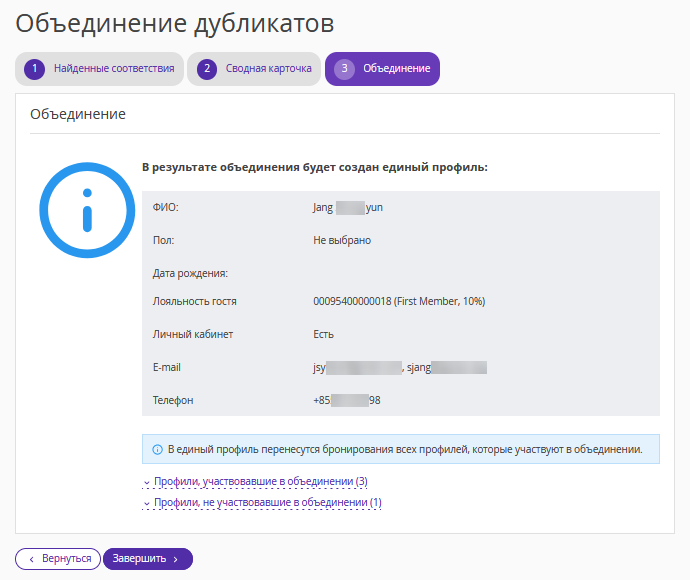Click the right chevron in the Завершить button
The width and height of the screenshot is (690, 580).
pos(176,559)
